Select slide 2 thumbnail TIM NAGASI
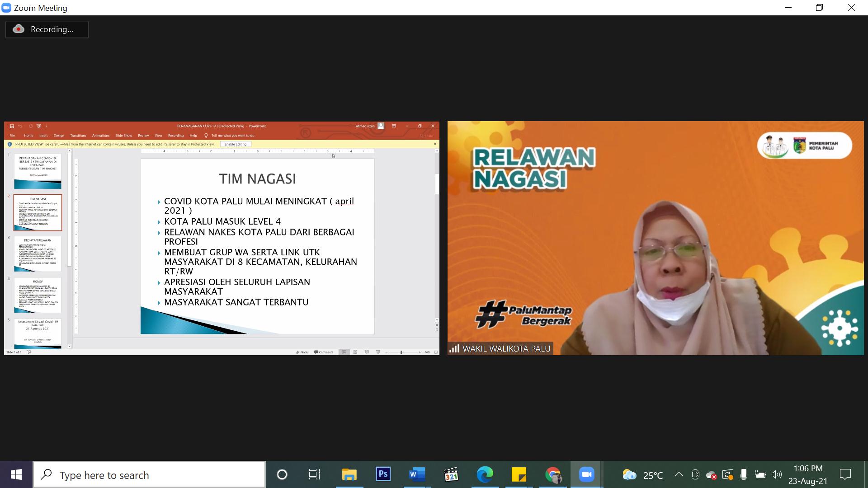 point(38,213)
